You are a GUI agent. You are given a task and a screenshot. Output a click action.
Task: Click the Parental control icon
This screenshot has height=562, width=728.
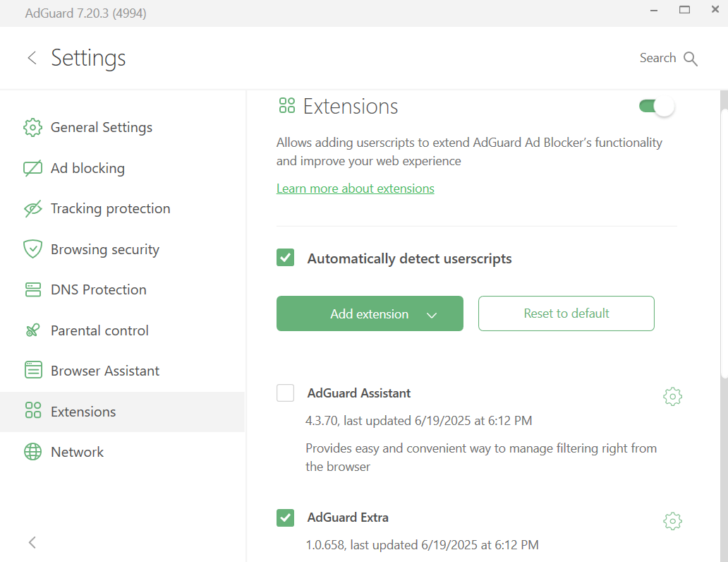point(32,330)
